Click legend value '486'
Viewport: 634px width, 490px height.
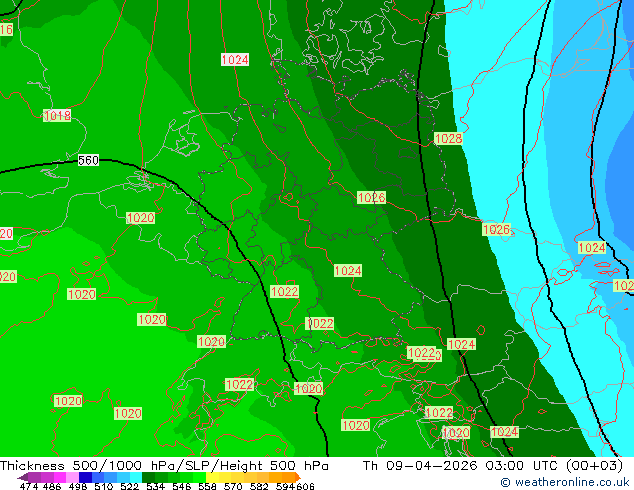(52, 486)
